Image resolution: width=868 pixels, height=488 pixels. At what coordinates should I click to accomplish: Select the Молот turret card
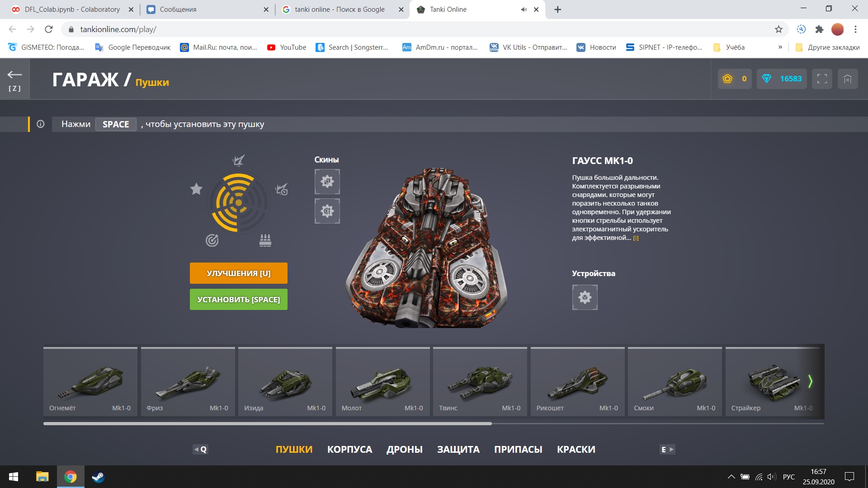(383, 382)
